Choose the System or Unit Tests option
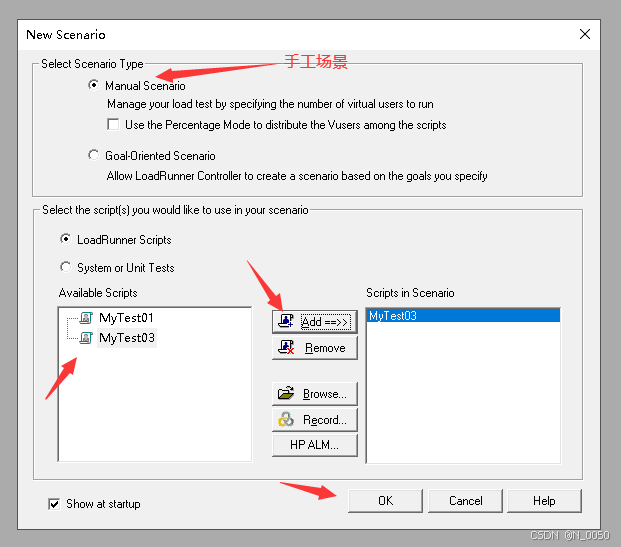The height and width of the screenshot is (547, 621). (x=65, y=267)
